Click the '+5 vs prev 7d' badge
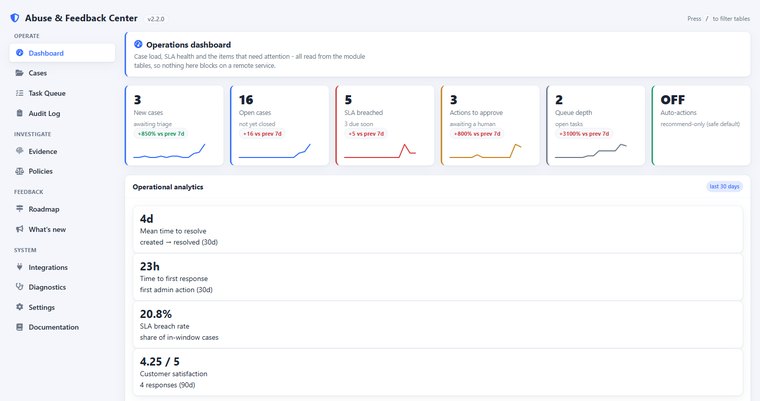This screenshot has width=760, height=401. click(x=366, y=134)
